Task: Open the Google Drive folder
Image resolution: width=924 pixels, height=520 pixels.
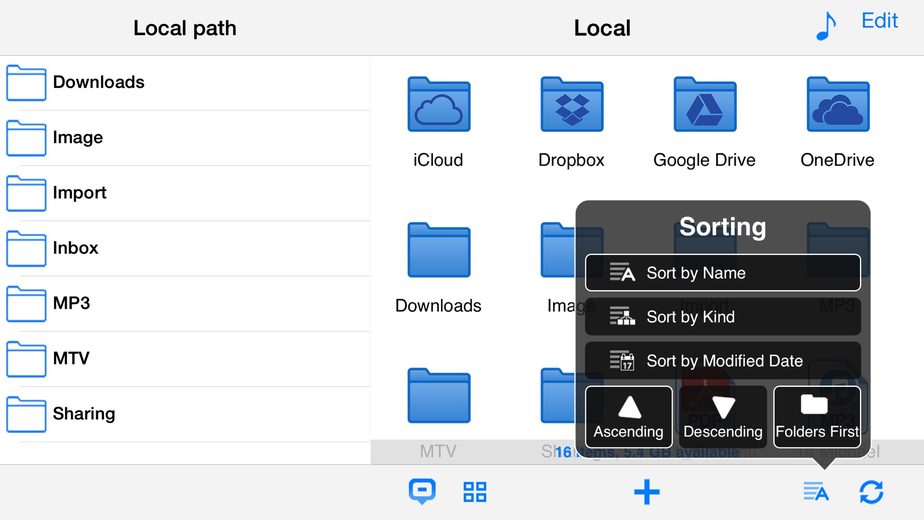Action: tap(704, 122)
